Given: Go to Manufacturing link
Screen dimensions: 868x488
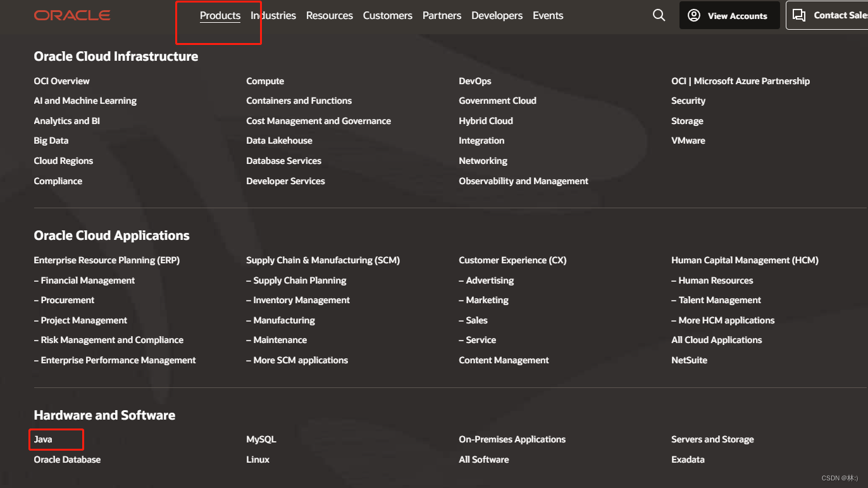Looking at the screenshot, I should click(280, 320).
